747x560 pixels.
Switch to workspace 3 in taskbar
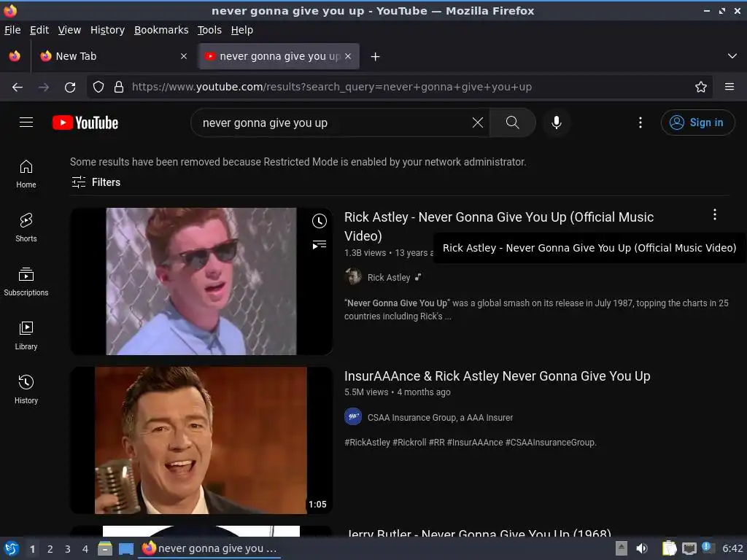pos(68,549)
